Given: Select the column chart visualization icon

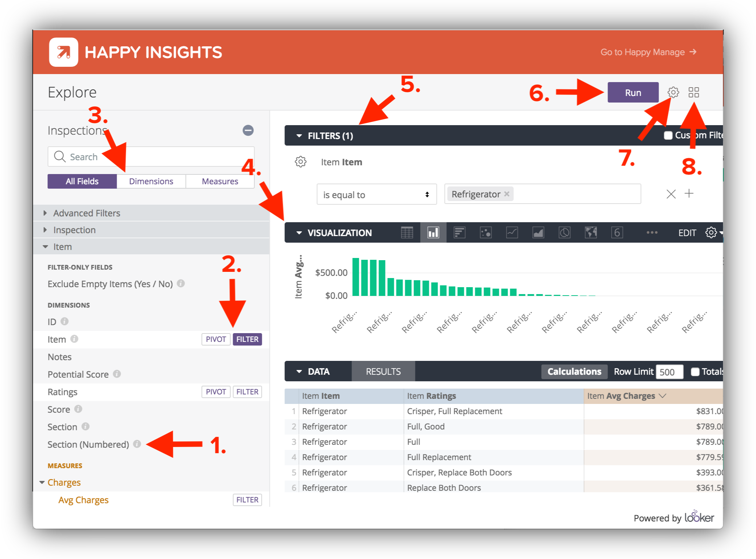Looking at the screenshot, I should 433,232.
